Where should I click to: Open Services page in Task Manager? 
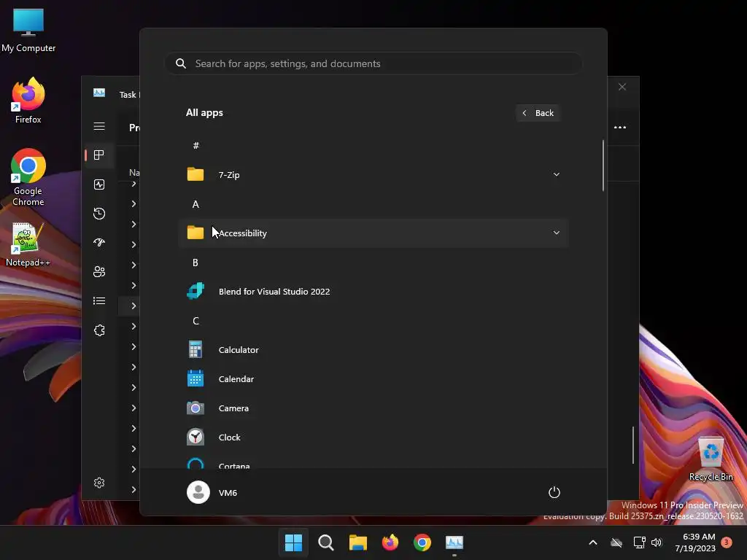point(99,330)
